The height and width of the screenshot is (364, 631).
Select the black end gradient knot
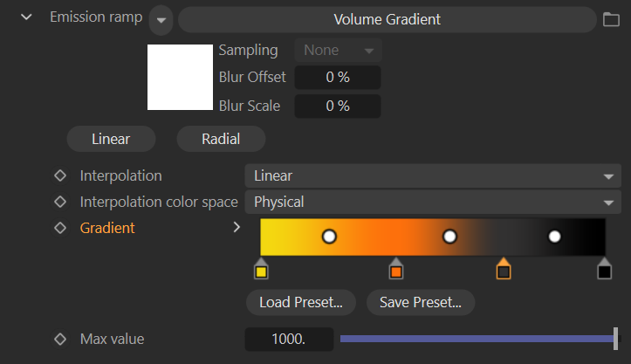[x=604, y=271]
